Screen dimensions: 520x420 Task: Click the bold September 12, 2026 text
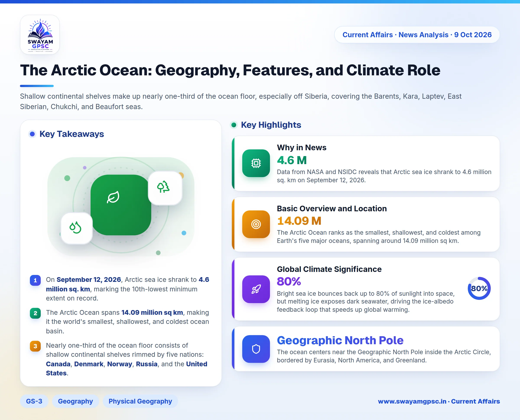click(x=89, y=279)
